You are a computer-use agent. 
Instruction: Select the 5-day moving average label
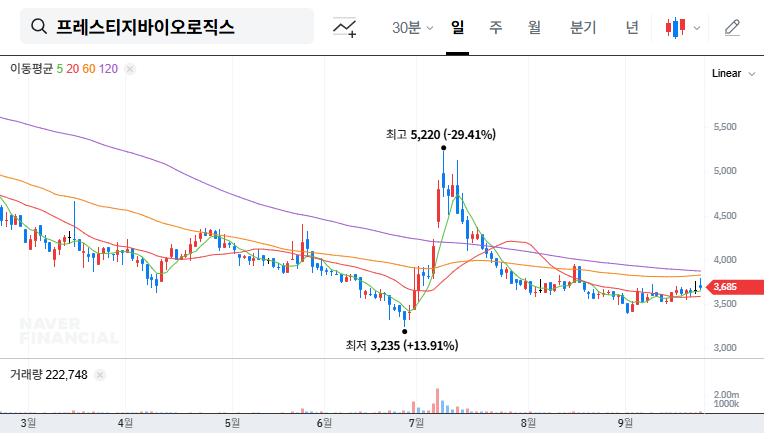(x=59, y=69)
